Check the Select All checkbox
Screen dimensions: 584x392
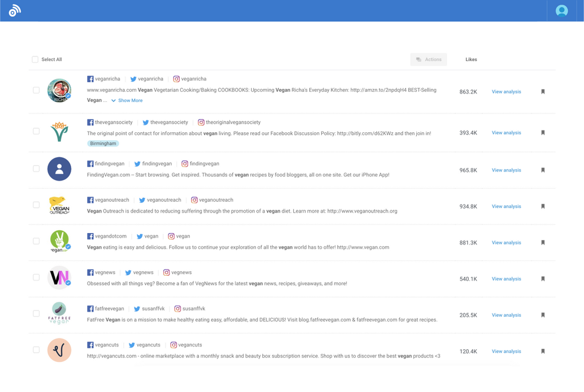[35, 59]
